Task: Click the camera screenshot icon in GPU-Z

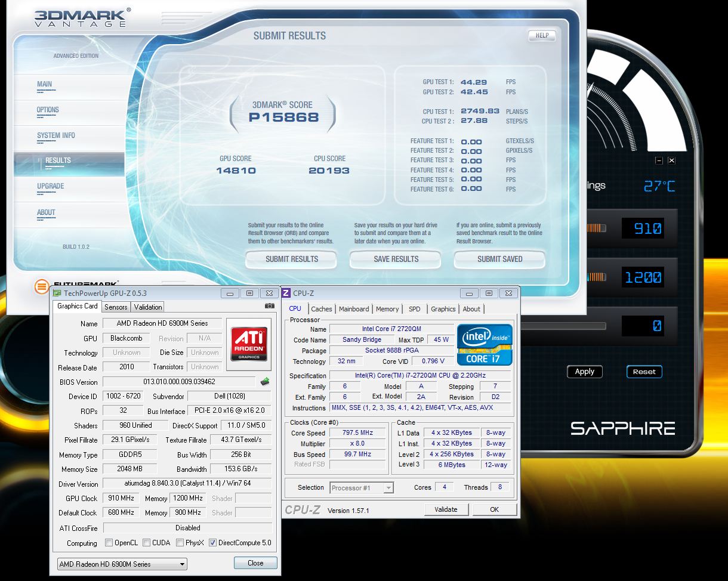Action: pyautogui.click(x=270, y=306)
